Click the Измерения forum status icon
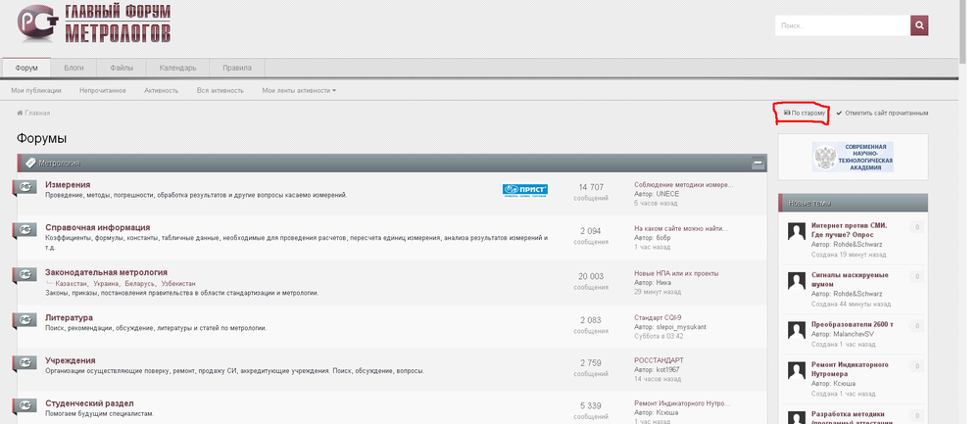Image resolution: width=980 pixels, height=424 pixels. click(26, 188)
